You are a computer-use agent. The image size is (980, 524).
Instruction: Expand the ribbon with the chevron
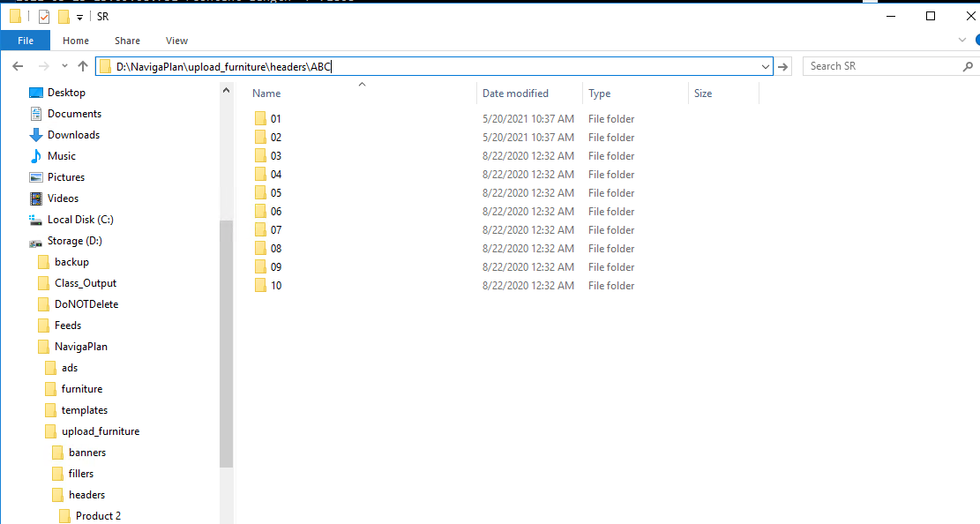[x=962, y=41]
